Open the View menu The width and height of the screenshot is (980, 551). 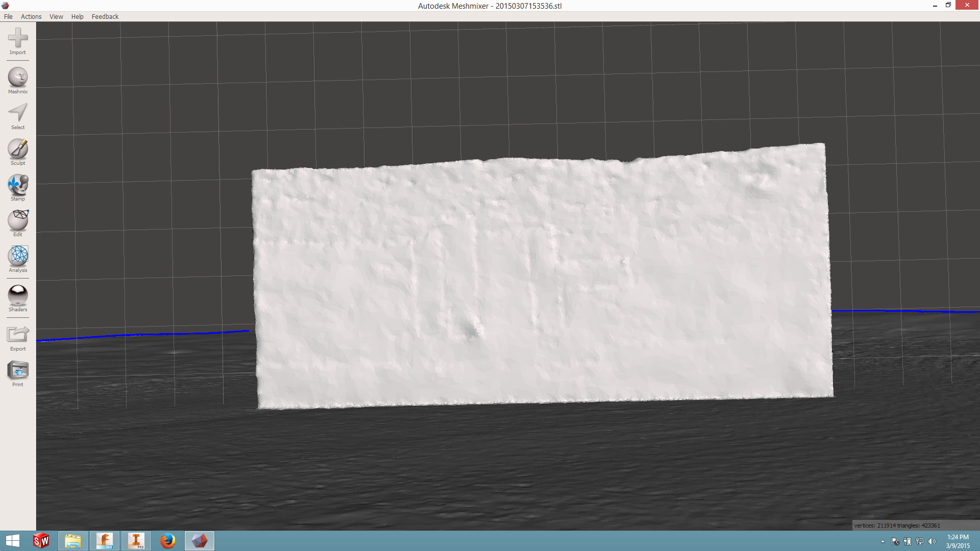[56, 16]
